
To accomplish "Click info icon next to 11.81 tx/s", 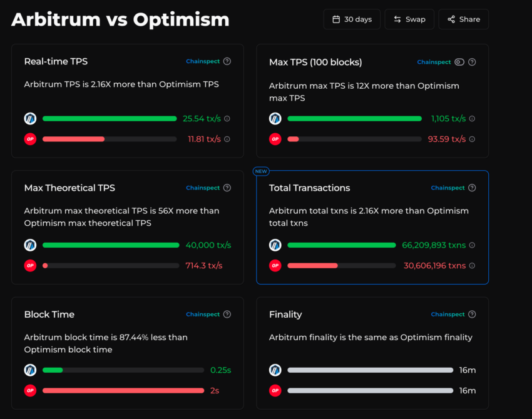I will 227,139.
